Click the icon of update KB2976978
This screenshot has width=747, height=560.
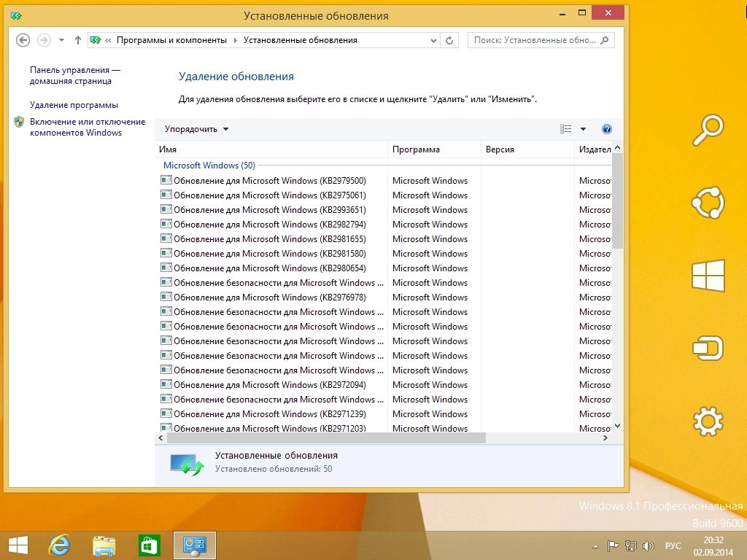pos(166,297)
